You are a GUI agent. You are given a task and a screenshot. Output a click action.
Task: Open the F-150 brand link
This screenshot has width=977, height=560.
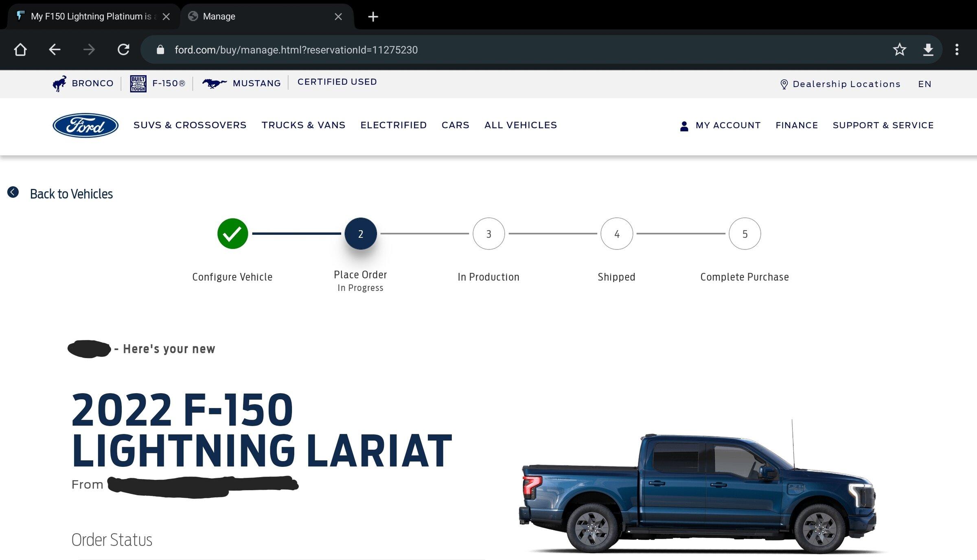[x=169, y=83]
